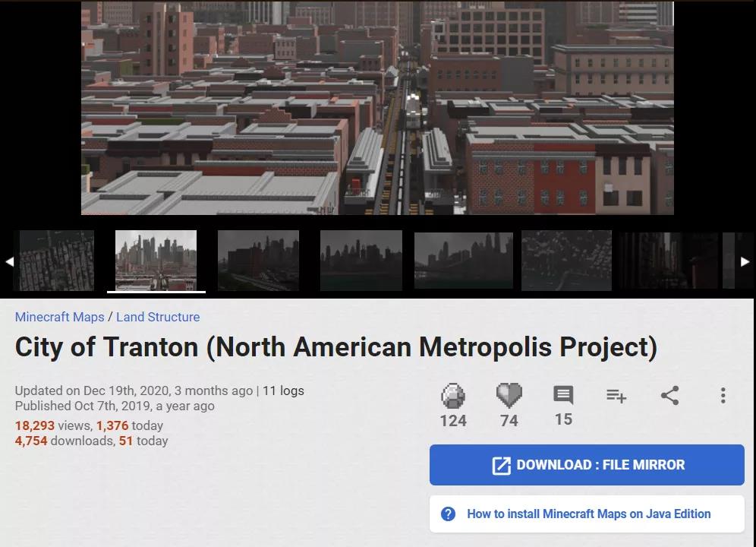Image resolution: width=756 pixels, height=547 pixels.
Task: Select the highlighted skyline daytime thumbnail
Action: (x=156, y=261)
